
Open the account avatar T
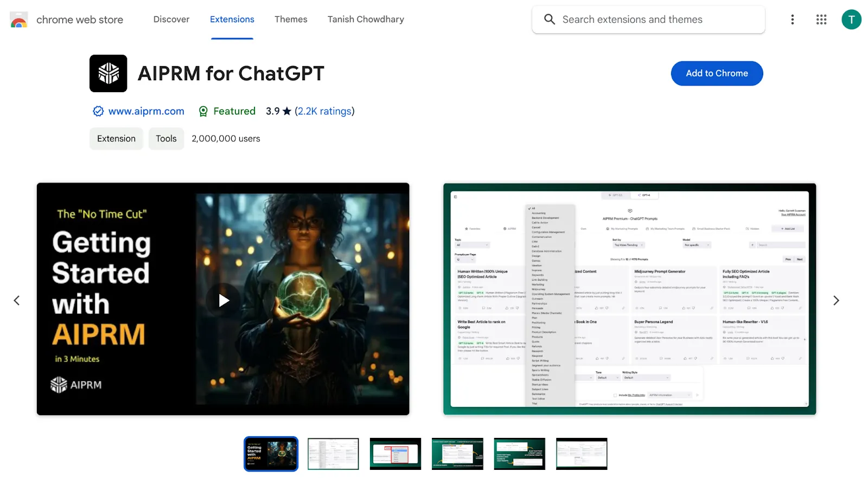click(x=851, y=20)
